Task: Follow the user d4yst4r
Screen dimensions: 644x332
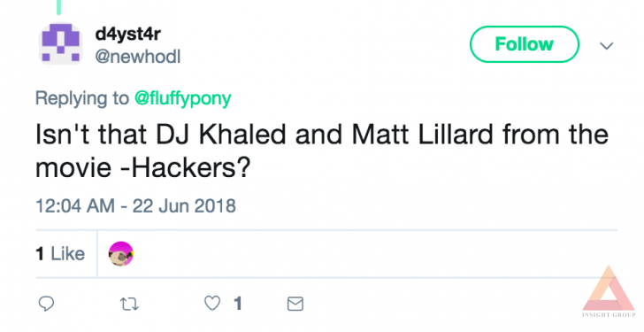Action: click(x=525, y=44)
